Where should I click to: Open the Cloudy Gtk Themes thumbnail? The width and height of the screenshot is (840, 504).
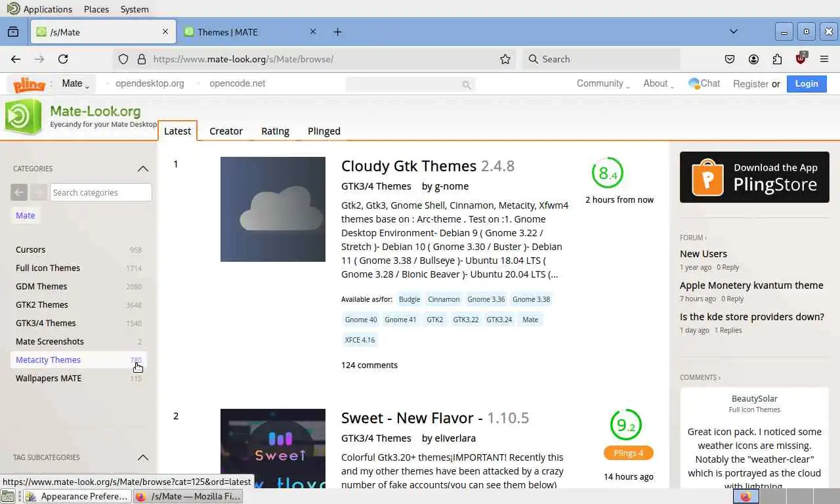pos(273,209)
